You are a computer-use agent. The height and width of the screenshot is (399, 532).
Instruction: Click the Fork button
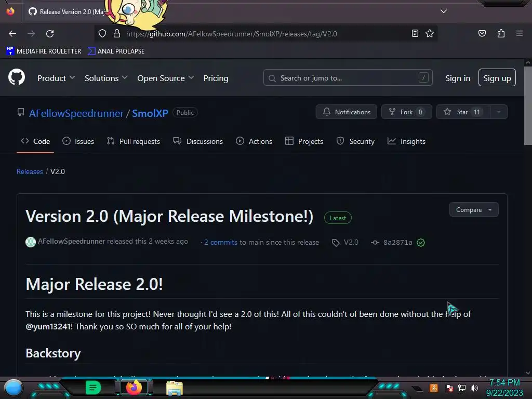[x=406, y=112]
